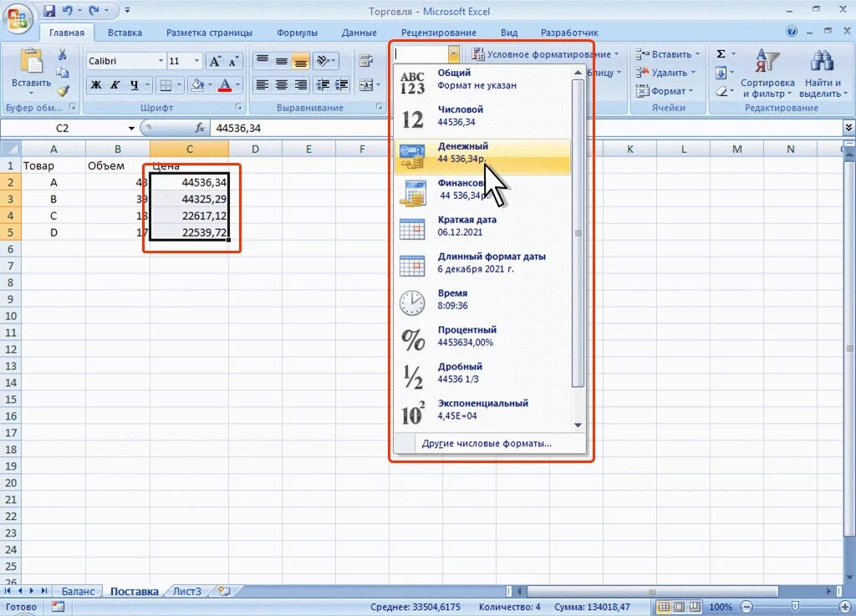
Task: Choose Денежный number format
Action: pos(482,156)
